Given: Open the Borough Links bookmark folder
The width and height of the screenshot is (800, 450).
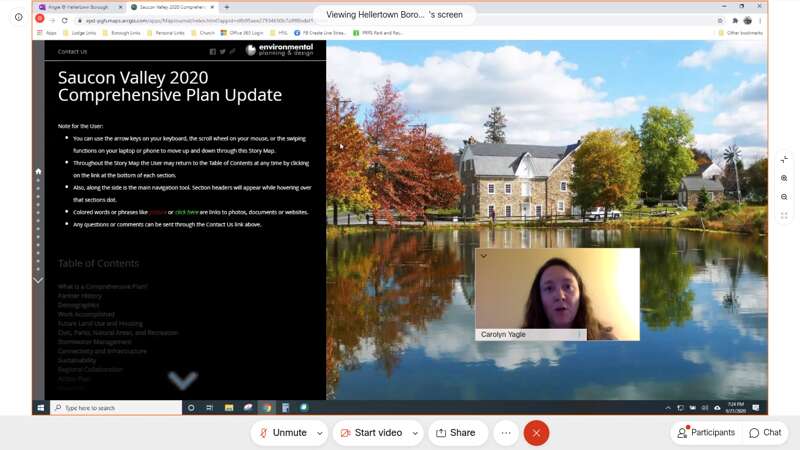Looking at the screenshot, I should (x=121, y=33).
